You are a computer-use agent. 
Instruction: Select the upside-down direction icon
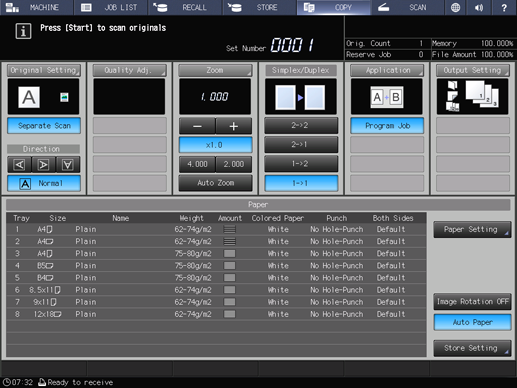[68, 164]
